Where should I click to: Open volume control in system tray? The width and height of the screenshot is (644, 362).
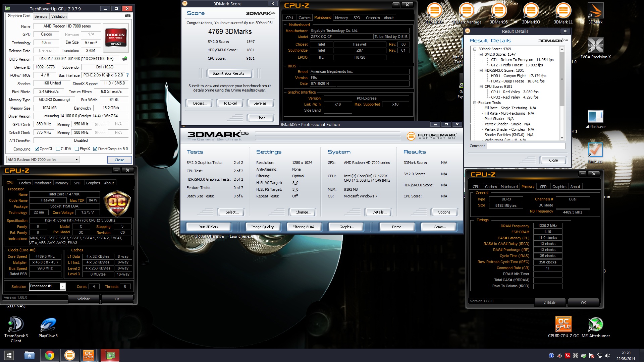tap(608, 356)
